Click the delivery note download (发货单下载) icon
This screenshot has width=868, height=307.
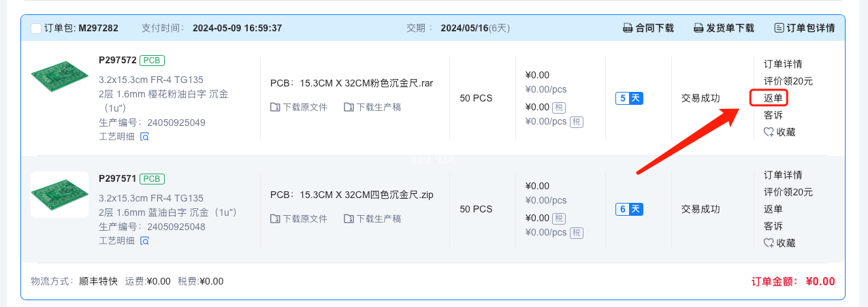point(698,29)
